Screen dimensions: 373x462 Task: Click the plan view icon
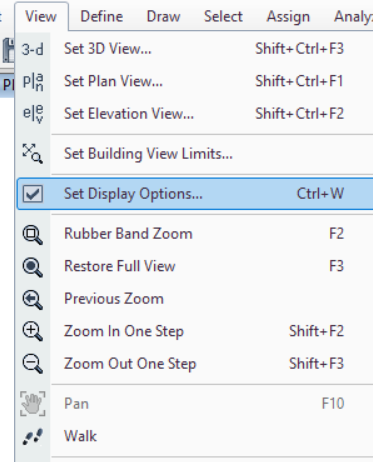pyautogui.click(x=33, y=82)
